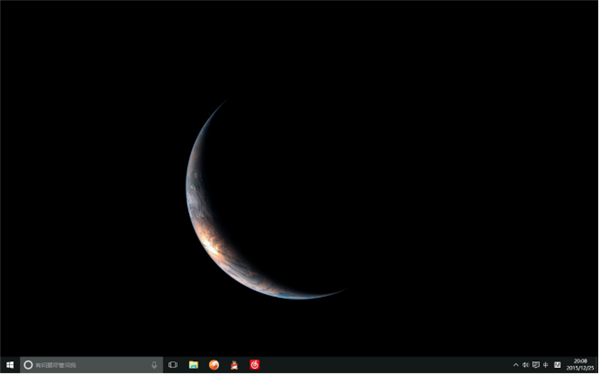The width and height of the screenshot is (600, 374).
Task: Focus the Cortana search box
Action: tap(91, 365)
